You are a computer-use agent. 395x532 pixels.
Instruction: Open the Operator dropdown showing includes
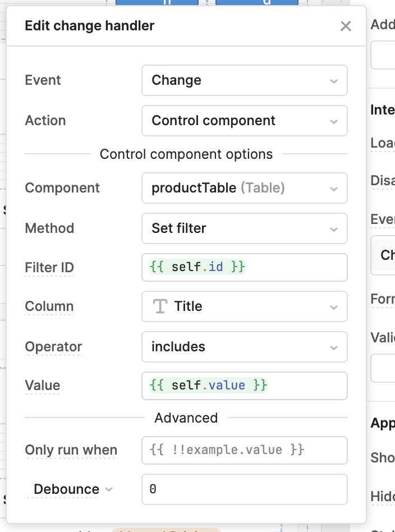[x=244, y=347]
